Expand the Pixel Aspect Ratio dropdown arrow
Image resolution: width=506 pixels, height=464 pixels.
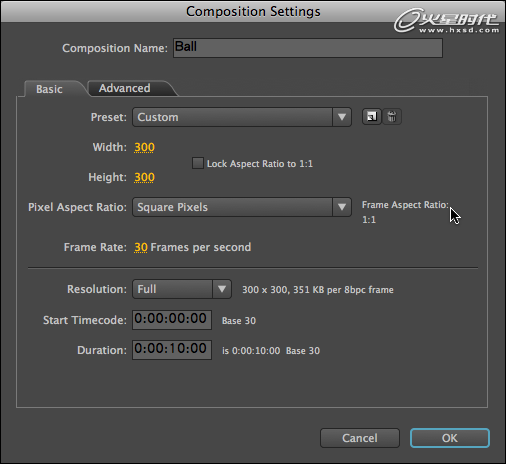342,207
